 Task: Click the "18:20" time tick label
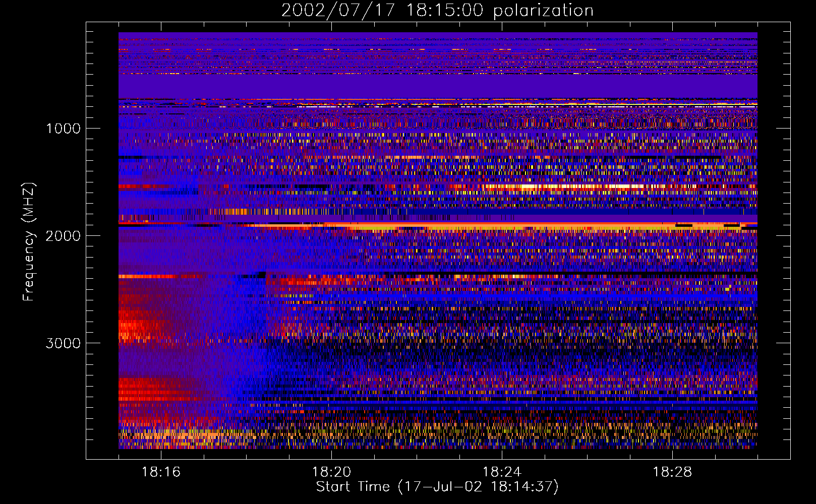[331, 472]
